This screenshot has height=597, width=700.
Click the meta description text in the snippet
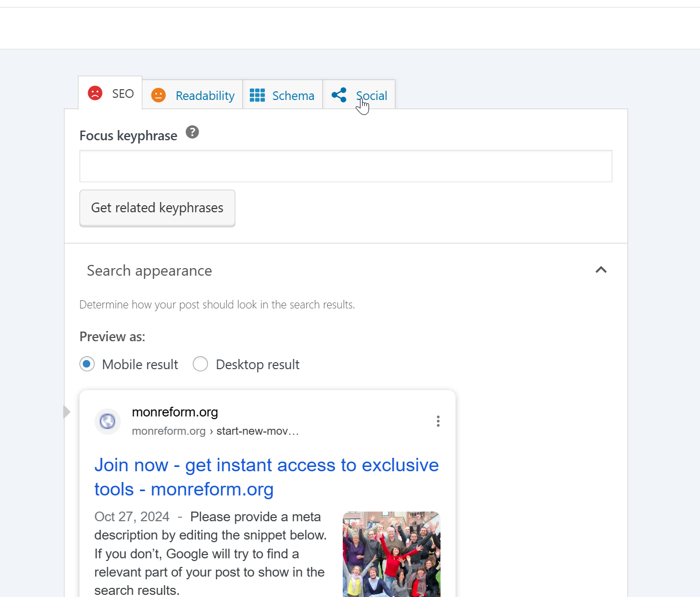coord(210,553)
